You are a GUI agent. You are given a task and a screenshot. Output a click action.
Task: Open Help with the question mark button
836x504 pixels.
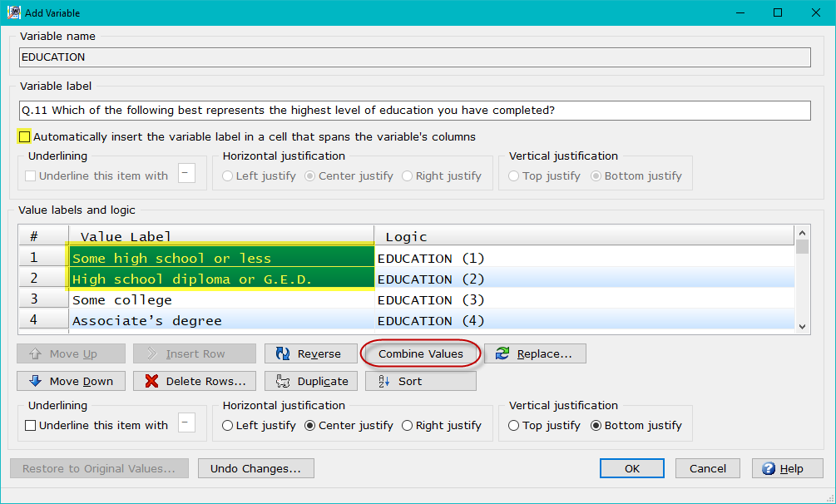(787, 468)
